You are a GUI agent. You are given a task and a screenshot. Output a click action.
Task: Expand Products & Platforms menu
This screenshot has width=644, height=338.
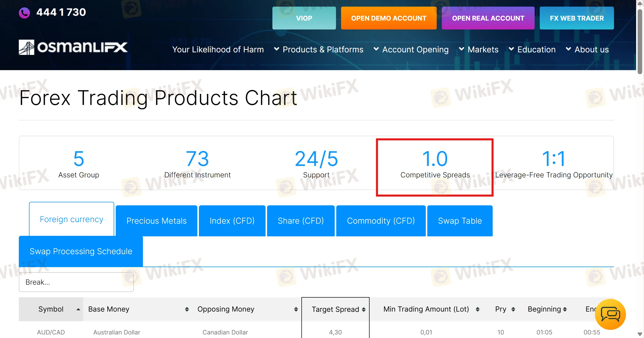click(x=319, y=50)
